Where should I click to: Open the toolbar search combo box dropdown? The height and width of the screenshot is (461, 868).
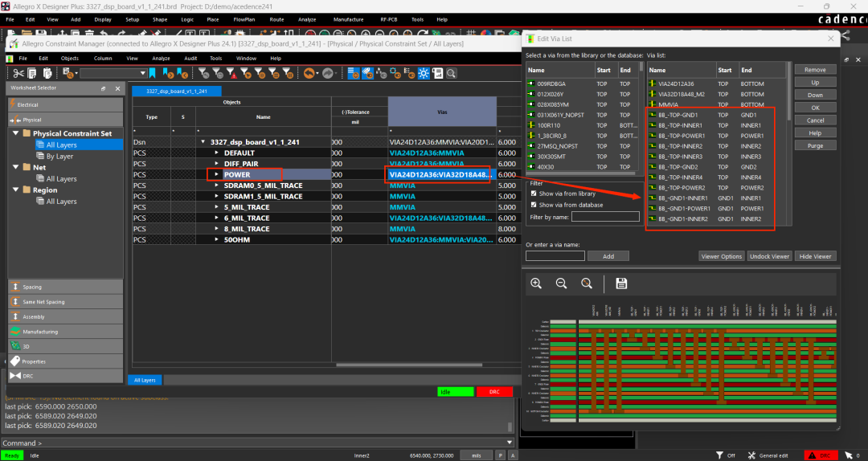pyautogui.click(x=143, y=73)
